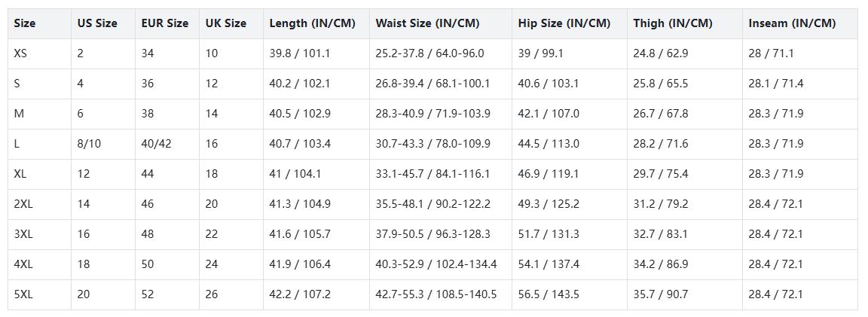Select thigh value 31.2 / 79.2
This screenshot has width=868, height=317.
point(661,204)
